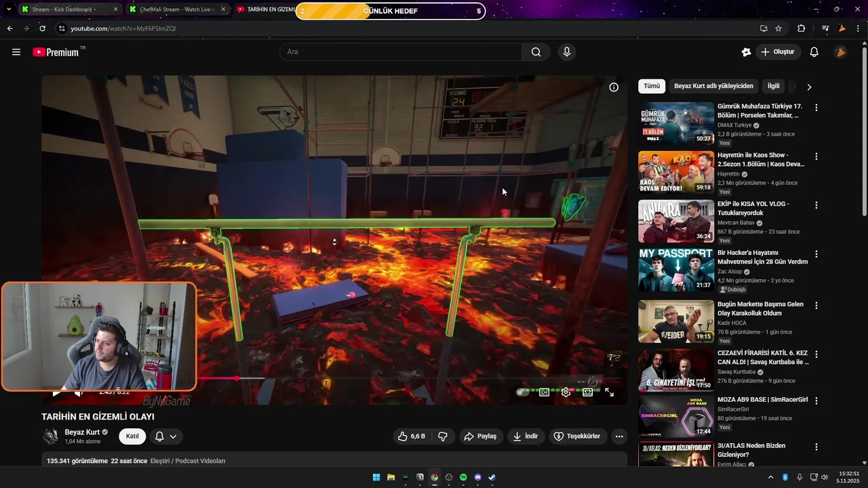
Task: Open Bir Hacker'a Hayatımı video thumbnail
Action: (676, 270)
